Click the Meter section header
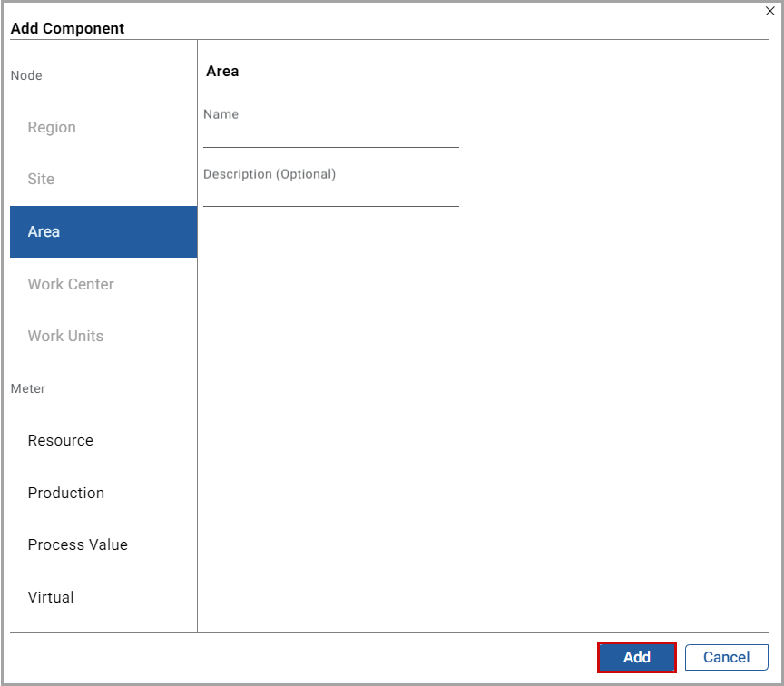 (x=28, y=388)
